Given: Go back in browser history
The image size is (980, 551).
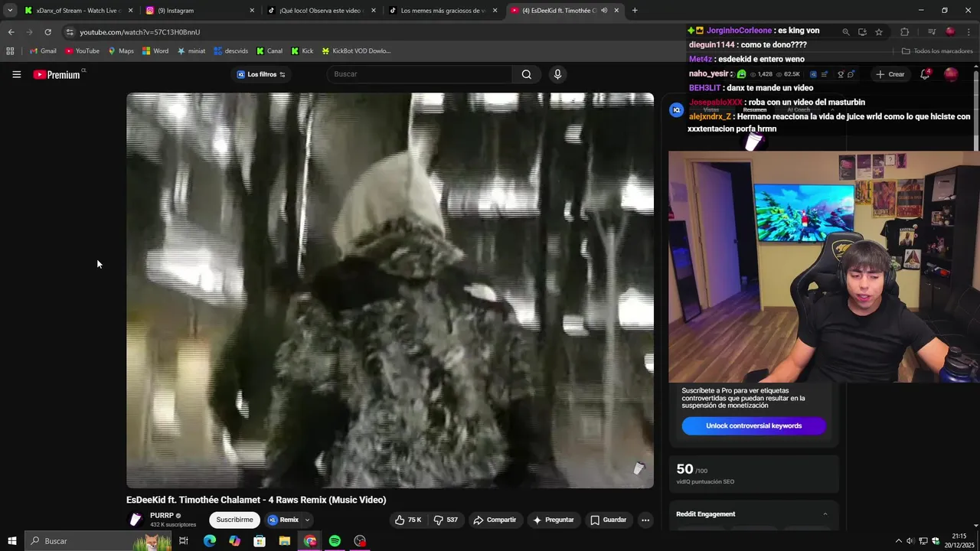Looking at the screenshot, I should 11,32.
